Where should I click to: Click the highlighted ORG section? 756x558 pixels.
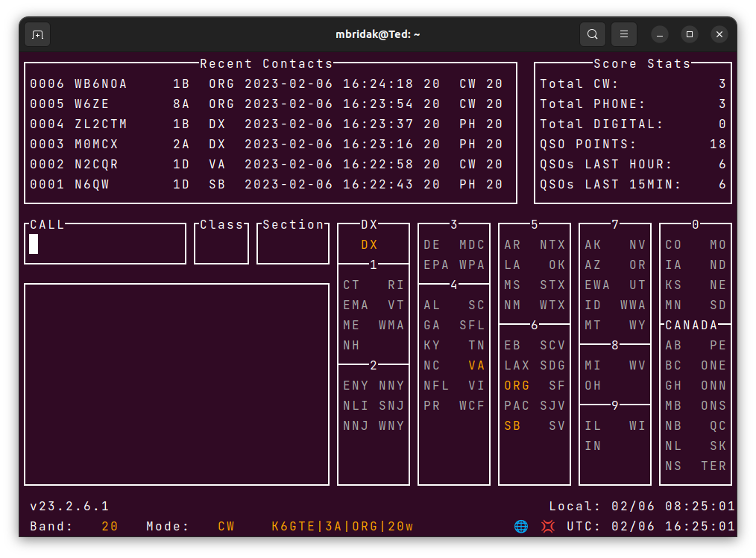[517, 385]
